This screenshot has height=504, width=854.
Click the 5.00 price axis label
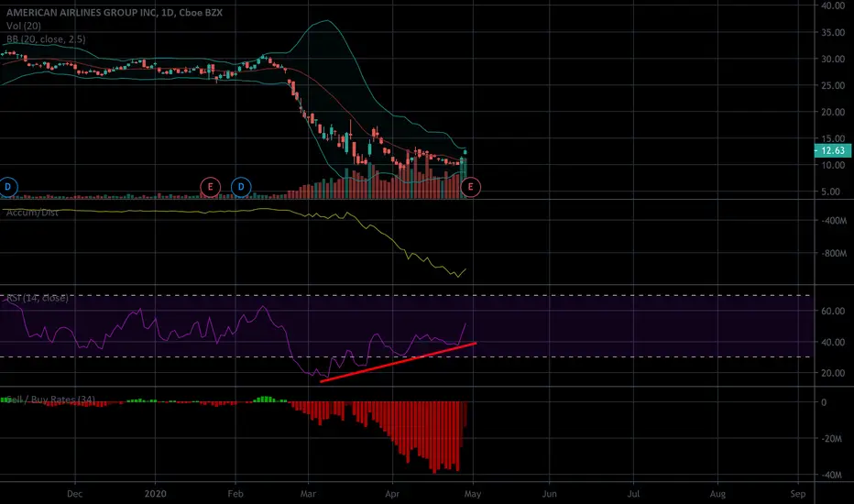(830, 192)
